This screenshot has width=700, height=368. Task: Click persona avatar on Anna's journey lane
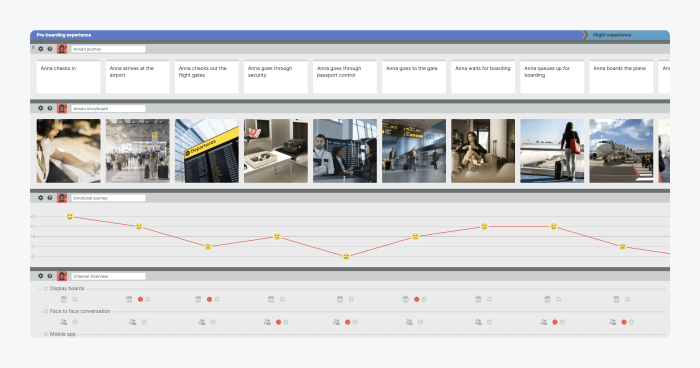point(62,49)
